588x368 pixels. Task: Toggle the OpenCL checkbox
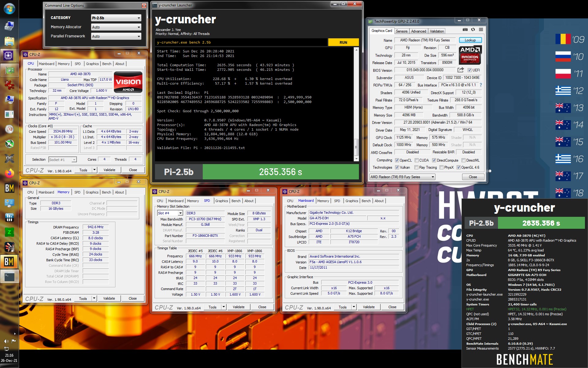click(x=397, y=160)
